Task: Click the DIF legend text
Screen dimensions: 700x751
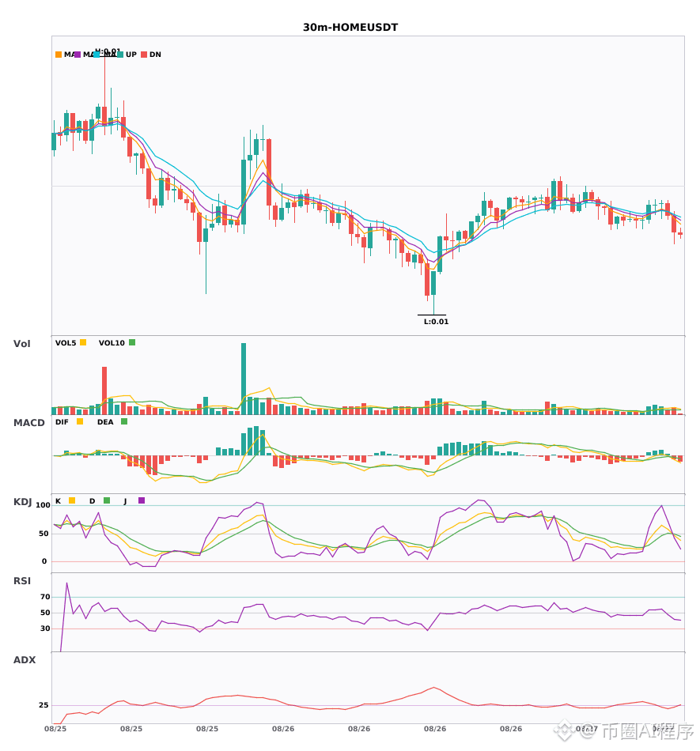Action: pyautogui.click(x=62, y=422)
